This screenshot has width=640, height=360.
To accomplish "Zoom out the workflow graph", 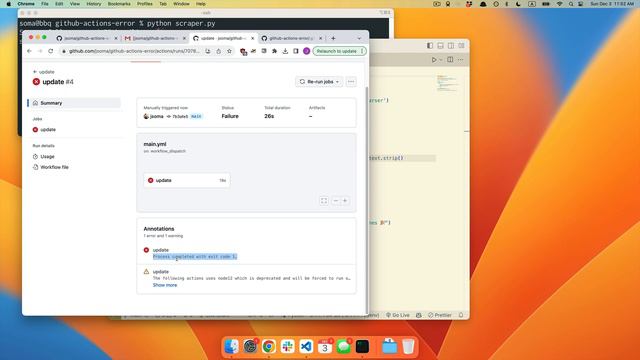I will coord(336,201).
